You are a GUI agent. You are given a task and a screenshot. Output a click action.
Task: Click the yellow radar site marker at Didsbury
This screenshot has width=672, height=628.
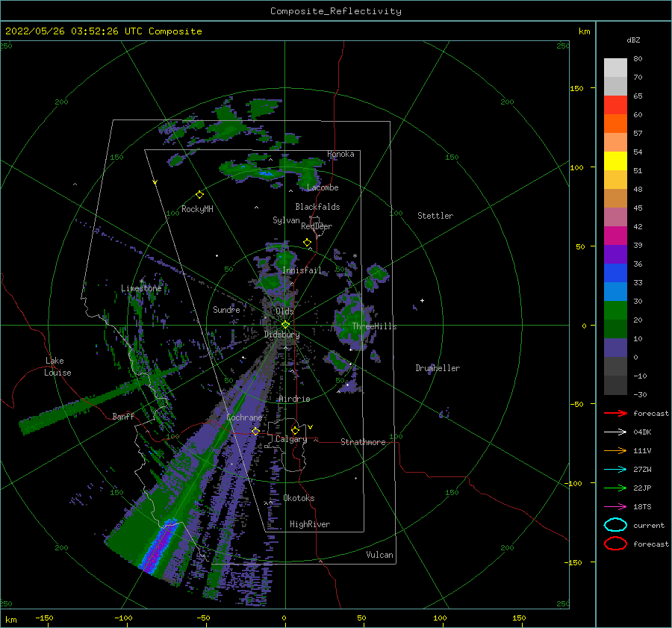pos(285,325)
